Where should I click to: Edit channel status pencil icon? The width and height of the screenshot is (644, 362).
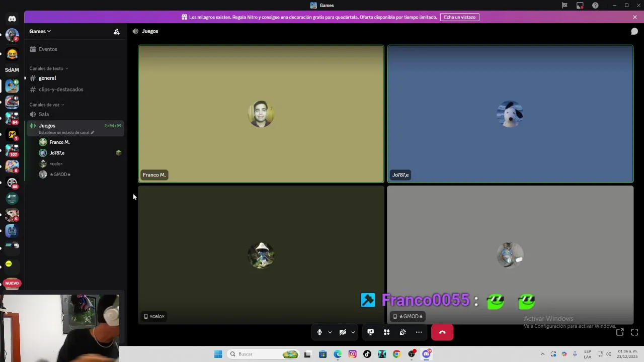click(x=93, y=133)
